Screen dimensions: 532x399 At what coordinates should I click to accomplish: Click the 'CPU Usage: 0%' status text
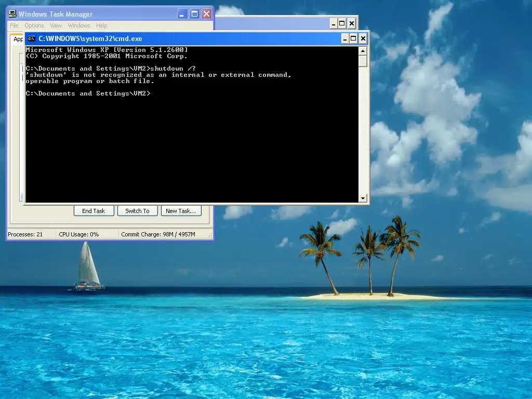pos(79,234)
